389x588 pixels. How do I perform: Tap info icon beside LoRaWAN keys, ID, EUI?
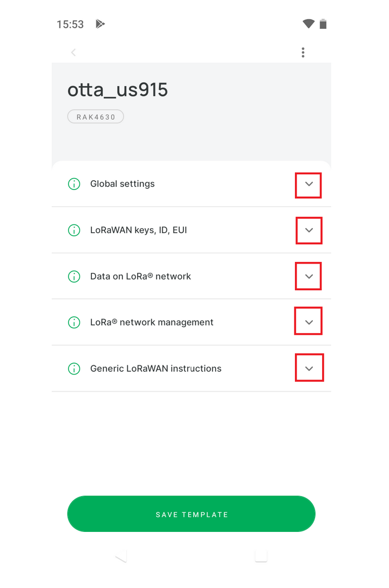pyautogui.click(x=74, y=230)
